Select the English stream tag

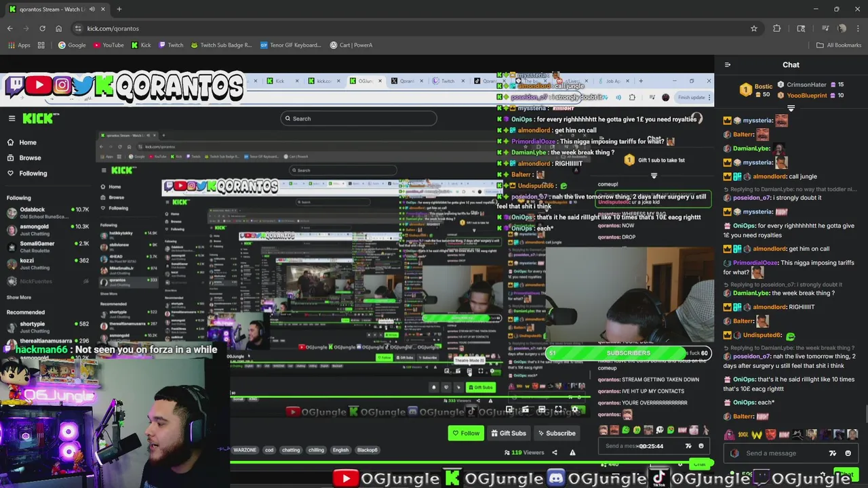(x=340, y=450)
